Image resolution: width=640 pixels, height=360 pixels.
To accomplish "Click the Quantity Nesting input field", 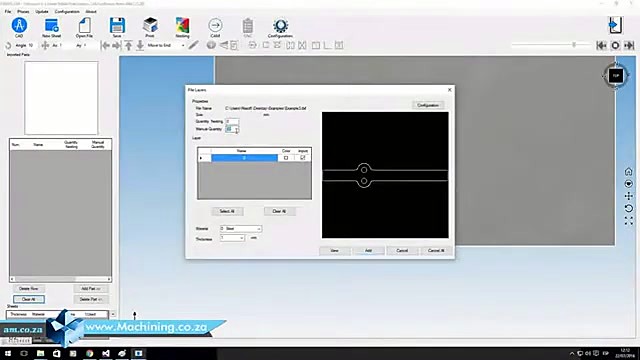I will tap(232, 121).
